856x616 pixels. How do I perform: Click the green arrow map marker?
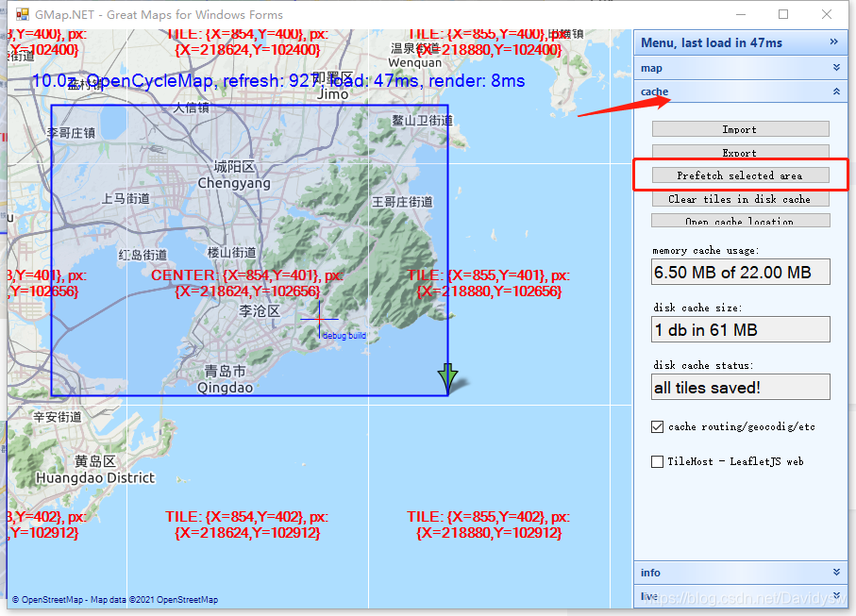pyautogui.click(x=447, y=378)
